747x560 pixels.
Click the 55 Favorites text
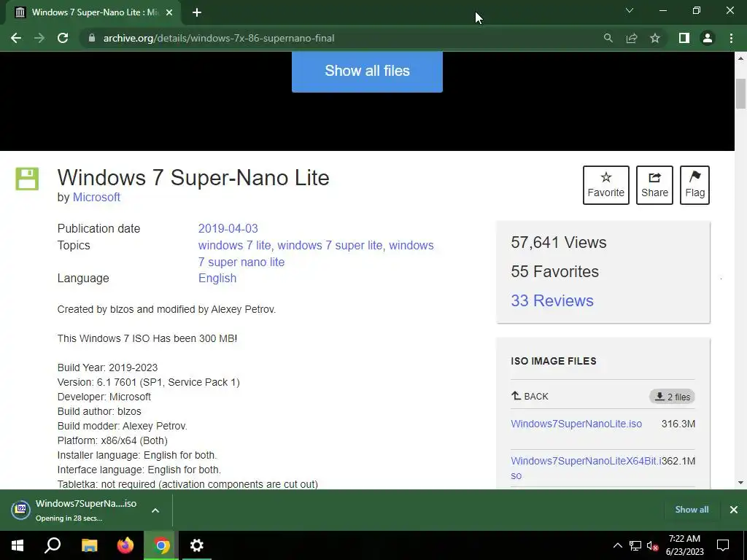(x=554, y=271)
